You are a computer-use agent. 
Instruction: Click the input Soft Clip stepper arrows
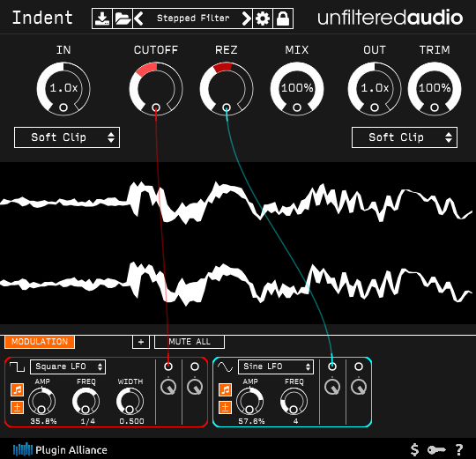111,137
